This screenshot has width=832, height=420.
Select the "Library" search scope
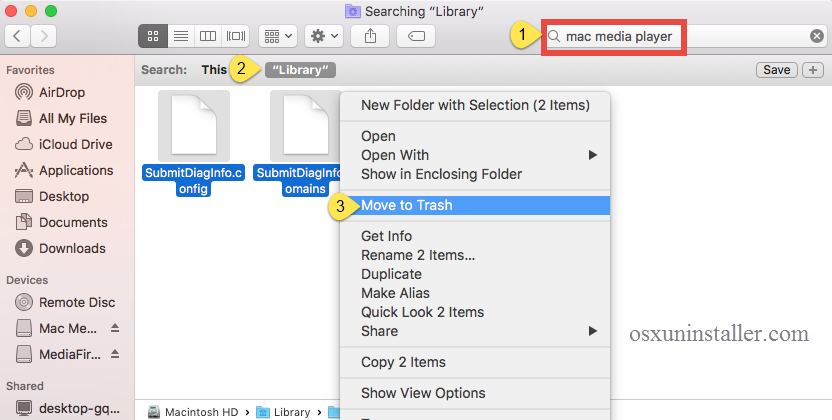point(302,70)
